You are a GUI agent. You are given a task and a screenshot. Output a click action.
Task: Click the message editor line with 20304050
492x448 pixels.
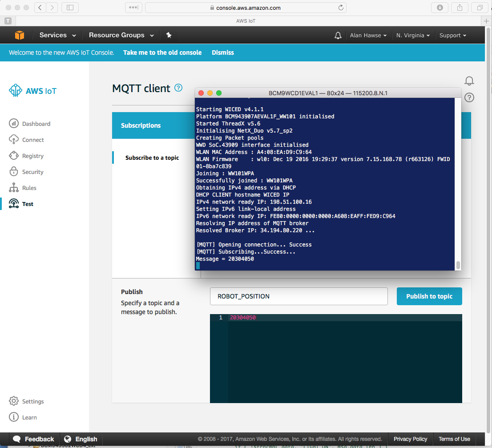pyautogui.click(x=336, y=318)
